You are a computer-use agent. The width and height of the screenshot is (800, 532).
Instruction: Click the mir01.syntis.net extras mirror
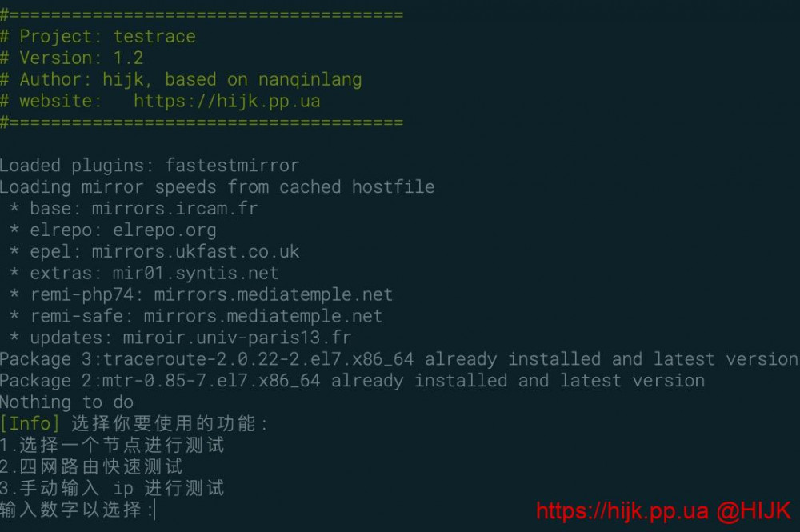[196, 274]
